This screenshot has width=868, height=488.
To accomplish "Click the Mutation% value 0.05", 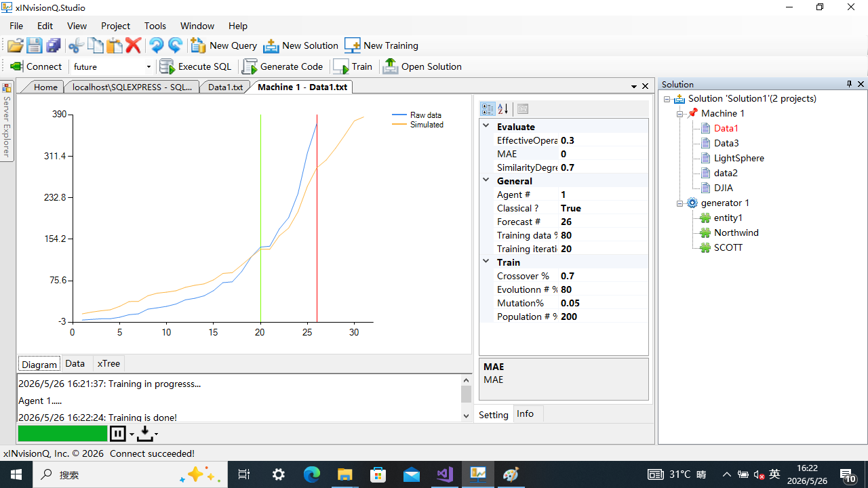I will (603, 303).
